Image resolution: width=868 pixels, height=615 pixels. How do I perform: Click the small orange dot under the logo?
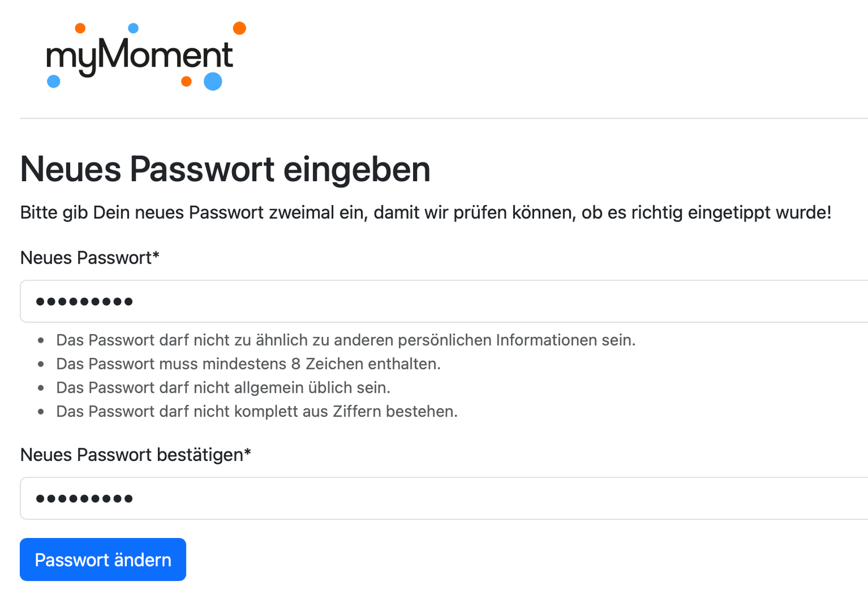pyautogui.click(x=186, y=81)
